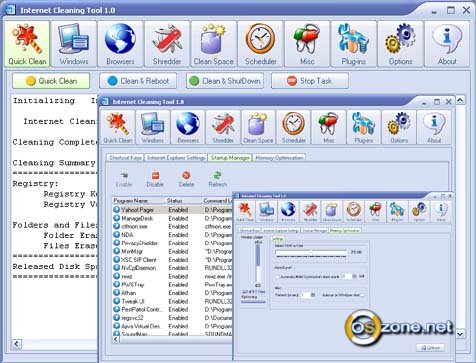Viewport: 476px width, 363px height.
Task: Select the Clean Space icon in the rearmost window
Action: (x=214, y=44)
